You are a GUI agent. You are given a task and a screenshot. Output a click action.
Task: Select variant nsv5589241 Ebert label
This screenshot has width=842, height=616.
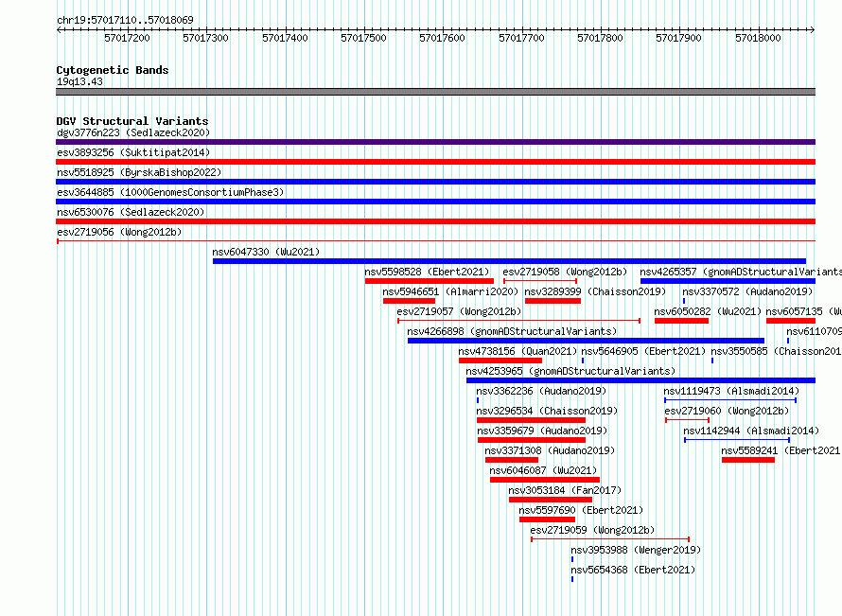click(781, 450)
